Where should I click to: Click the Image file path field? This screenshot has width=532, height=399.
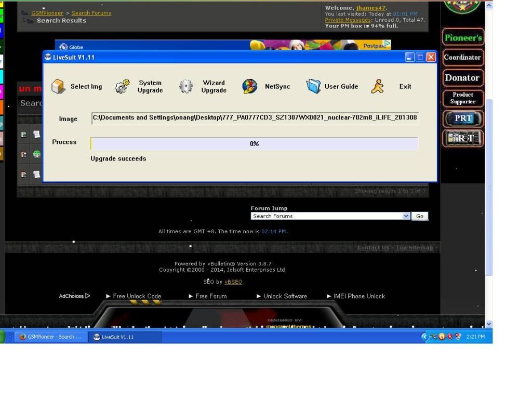click(255, 118)
